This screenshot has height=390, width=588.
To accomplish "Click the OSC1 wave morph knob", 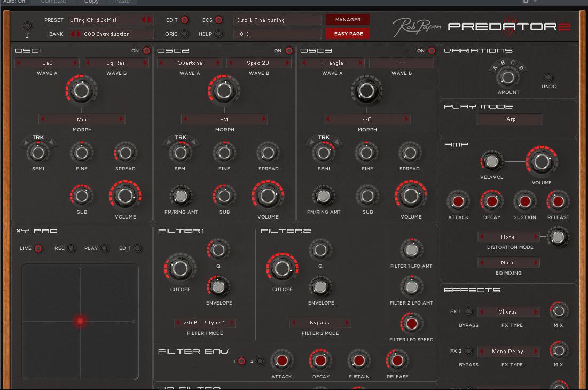I will pyautogui.click(x=81, y=90).
